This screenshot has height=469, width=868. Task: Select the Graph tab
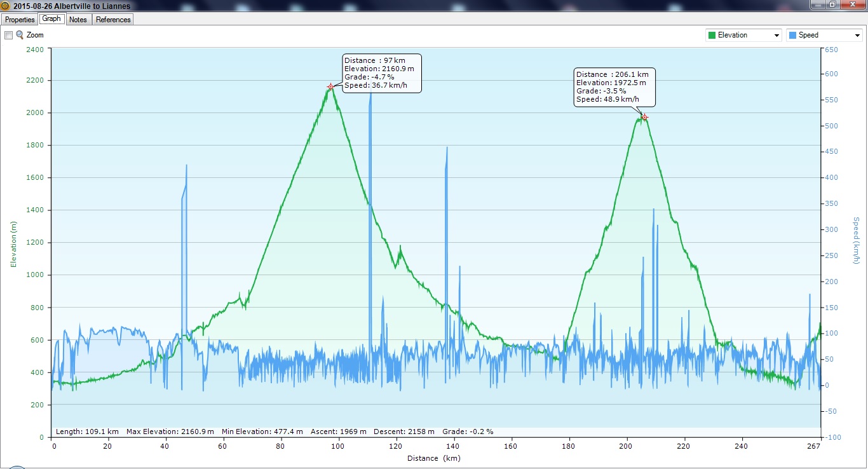[51, 19]
